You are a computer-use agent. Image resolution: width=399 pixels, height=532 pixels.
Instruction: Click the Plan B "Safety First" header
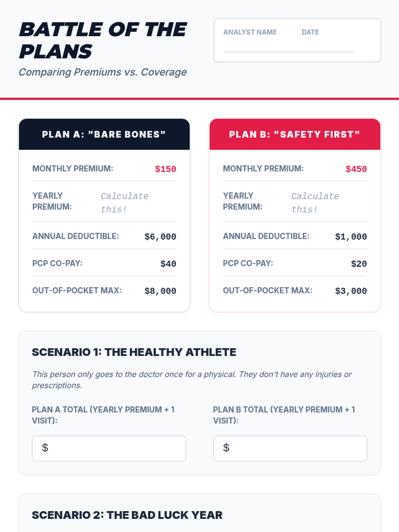click(295, 134)
